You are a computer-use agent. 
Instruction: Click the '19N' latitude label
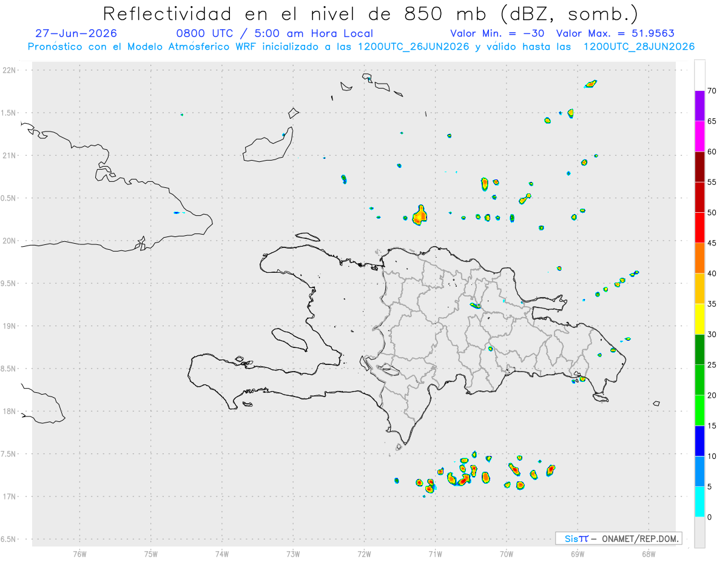tap(10, 326)
